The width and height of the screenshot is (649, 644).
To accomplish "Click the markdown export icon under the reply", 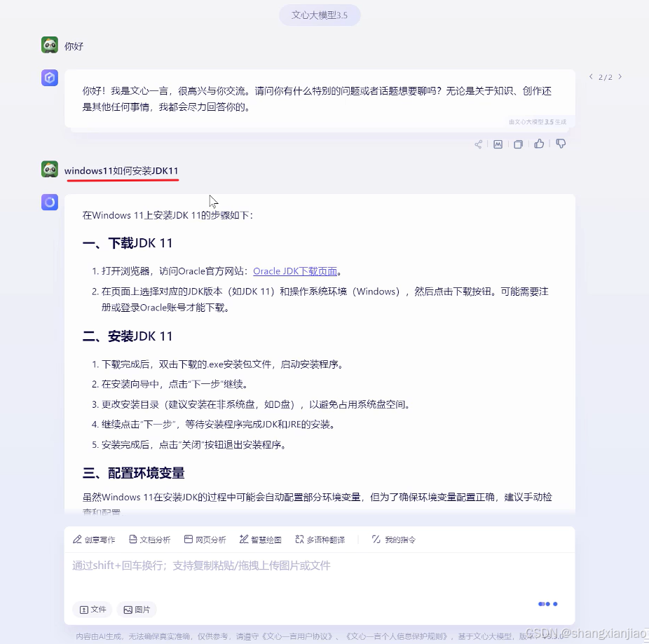I will 498,144.
